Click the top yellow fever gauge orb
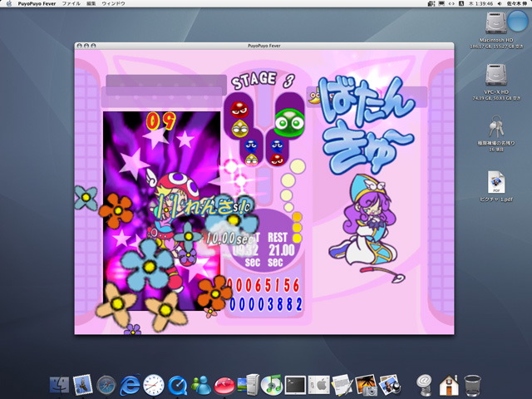 298,166
